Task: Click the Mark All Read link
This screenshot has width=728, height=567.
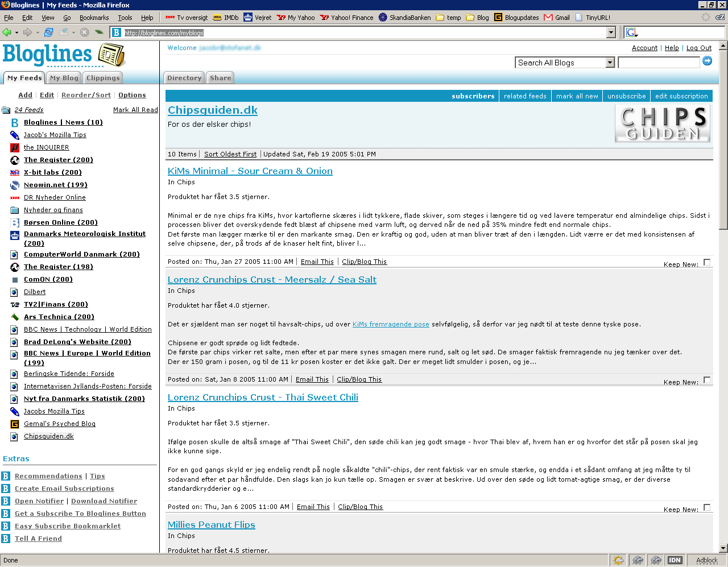Action: (x=135, y=110)
